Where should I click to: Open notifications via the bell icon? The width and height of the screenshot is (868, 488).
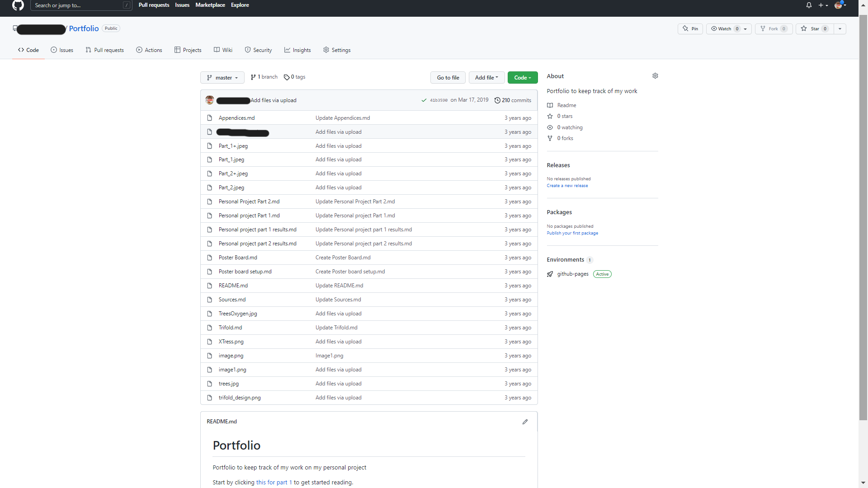point(808,5)
